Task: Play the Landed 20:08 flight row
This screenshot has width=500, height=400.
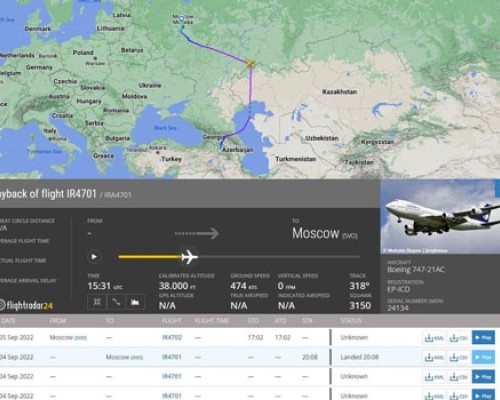Action: (483, 357)
